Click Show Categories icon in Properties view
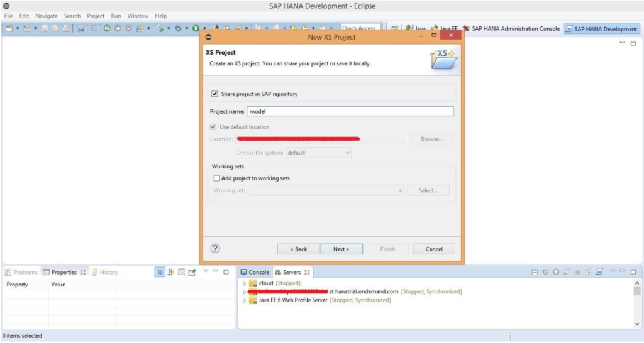Image resolution: width=644 pixels, height=343 pixels. (x=160, y=272)
